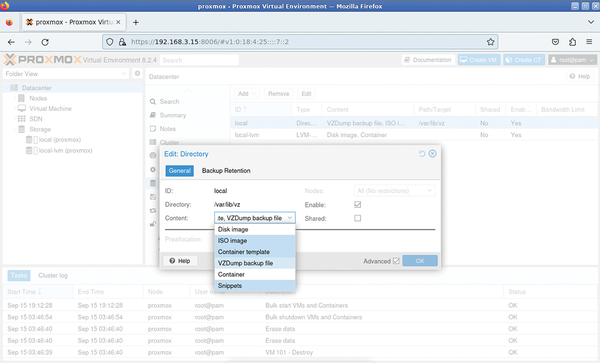This screenshot has width=600, height=363.
Task: Open the Tasks log tab
Action: pyautogui.click(x=19, y=275)
